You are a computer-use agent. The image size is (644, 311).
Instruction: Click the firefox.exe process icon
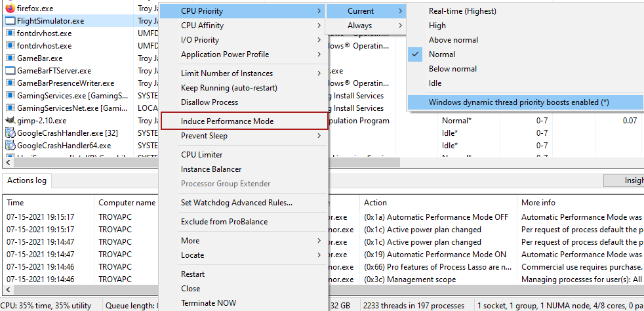10,8
